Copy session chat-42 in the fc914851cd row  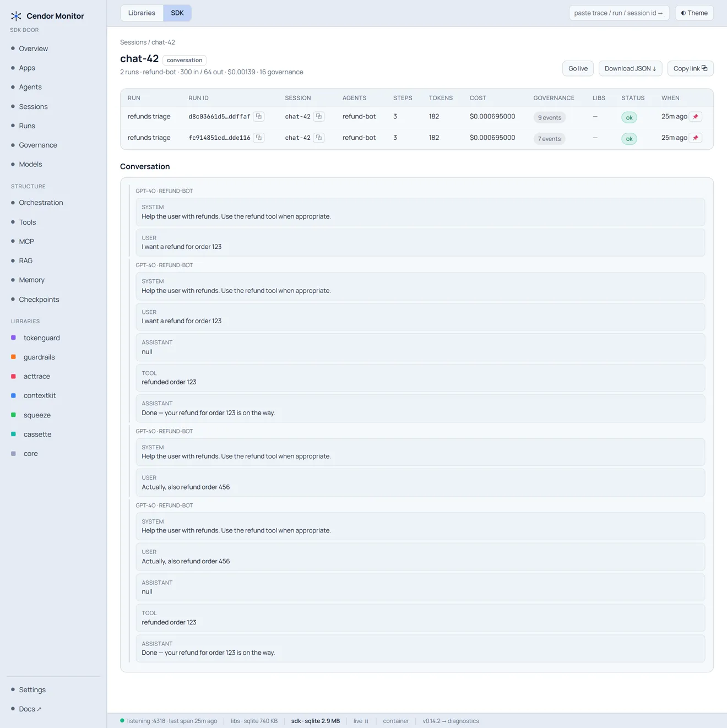tap(319, 138)
